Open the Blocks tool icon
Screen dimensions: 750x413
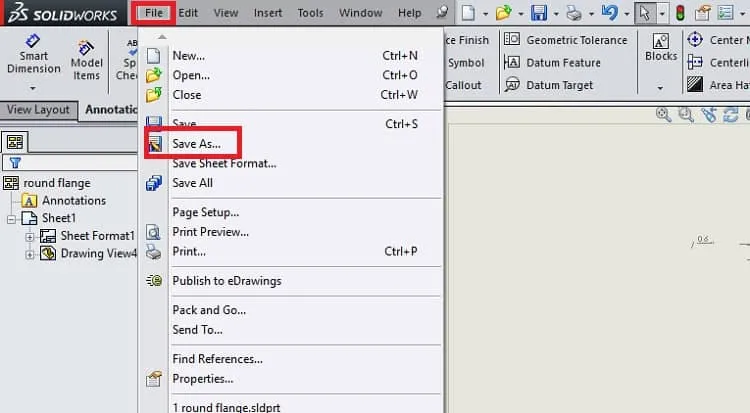661,41
